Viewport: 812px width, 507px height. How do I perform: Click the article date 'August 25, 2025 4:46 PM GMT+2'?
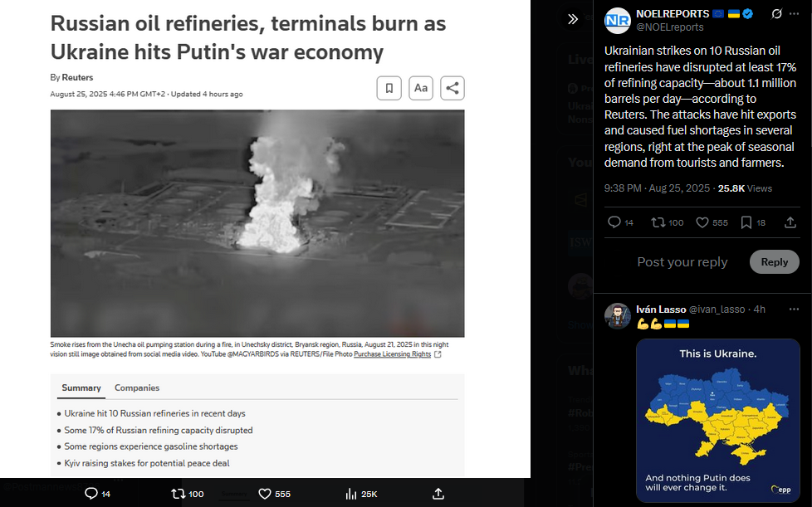click(x=108, y=94)
